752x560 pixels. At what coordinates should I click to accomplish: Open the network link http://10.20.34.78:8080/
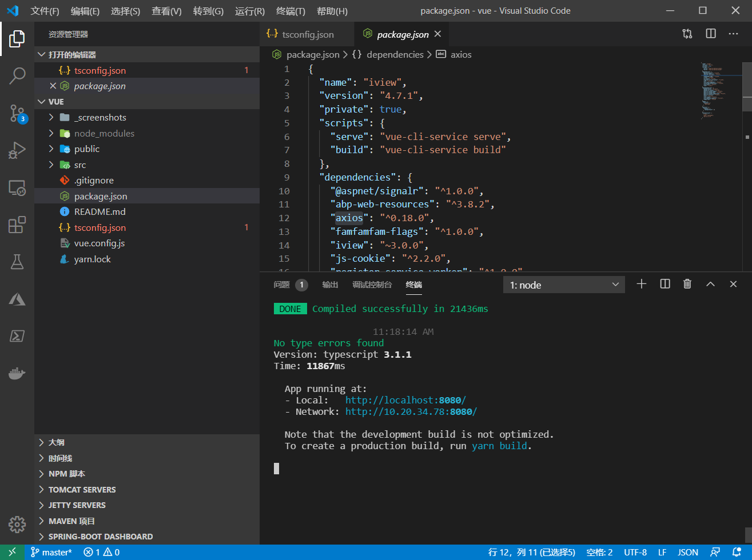click(x=411, y=411)
